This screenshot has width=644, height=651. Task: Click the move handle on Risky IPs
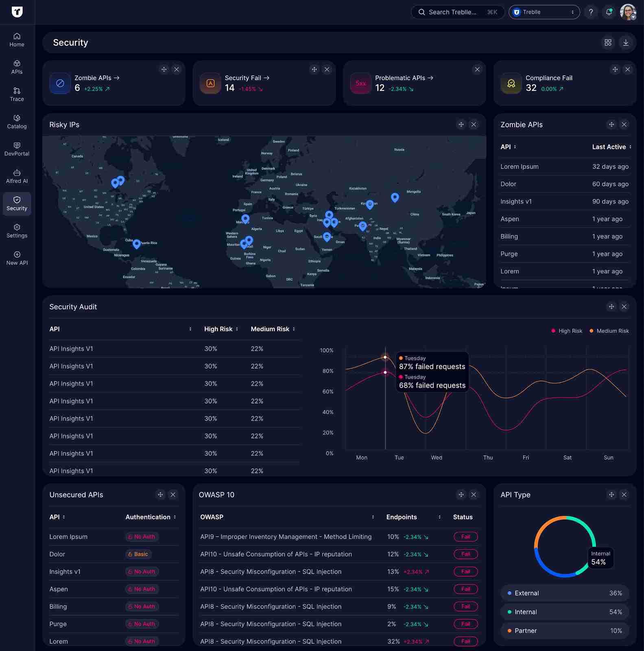click(x=461, y=125)
